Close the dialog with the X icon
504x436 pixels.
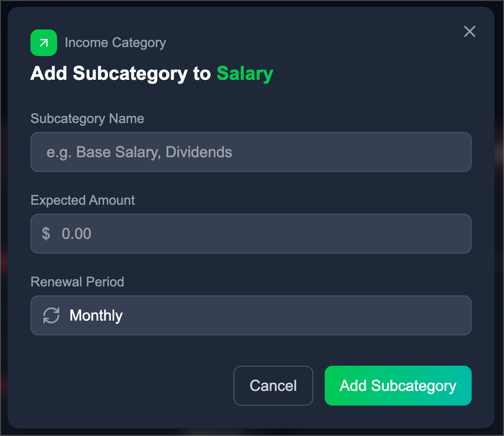[470, 31]
